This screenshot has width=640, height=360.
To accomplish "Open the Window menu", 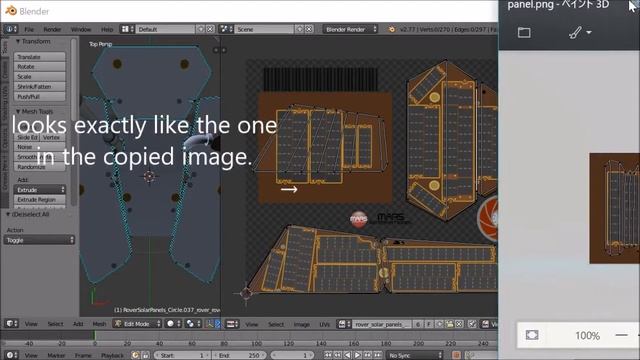I will (81, 29).
